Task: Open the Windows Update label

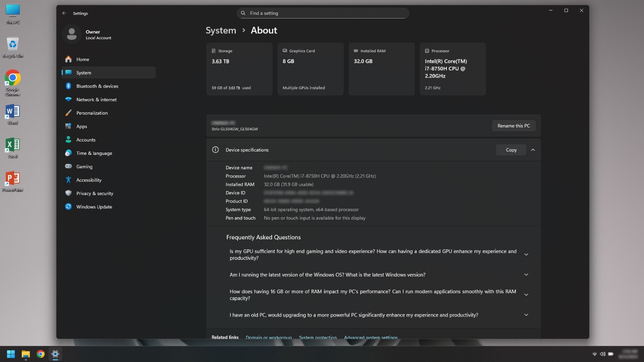Action: [94, 207]
